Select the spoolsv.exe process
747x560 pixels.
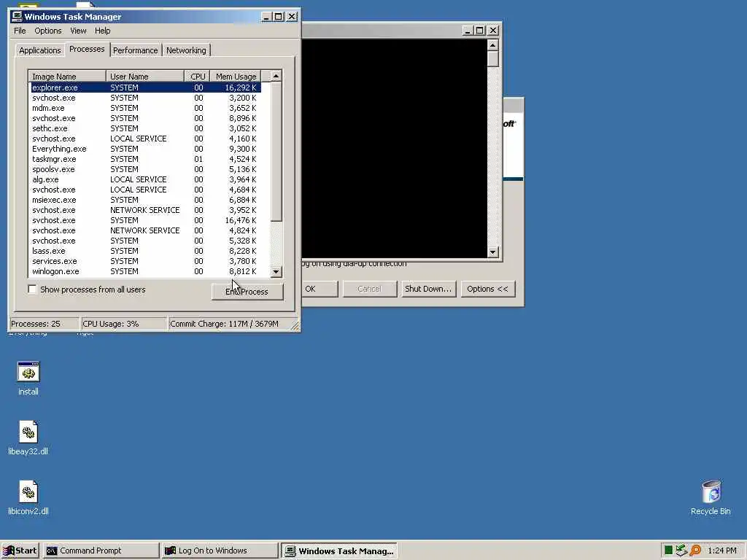click(145, 169)
